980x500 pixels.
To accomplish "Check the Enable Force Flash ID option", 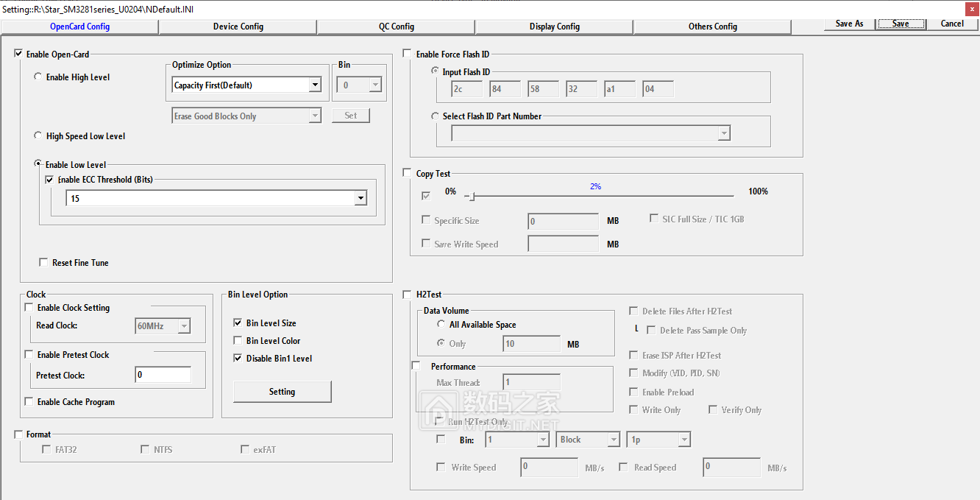I will [x=408, y=54].
